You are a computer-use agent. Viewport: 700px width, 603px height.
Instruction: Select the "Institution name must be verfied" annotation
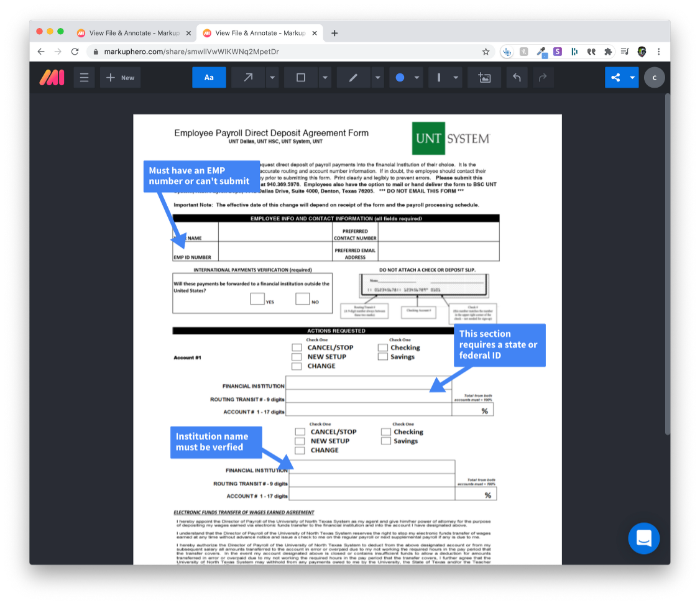click(216, 443)
